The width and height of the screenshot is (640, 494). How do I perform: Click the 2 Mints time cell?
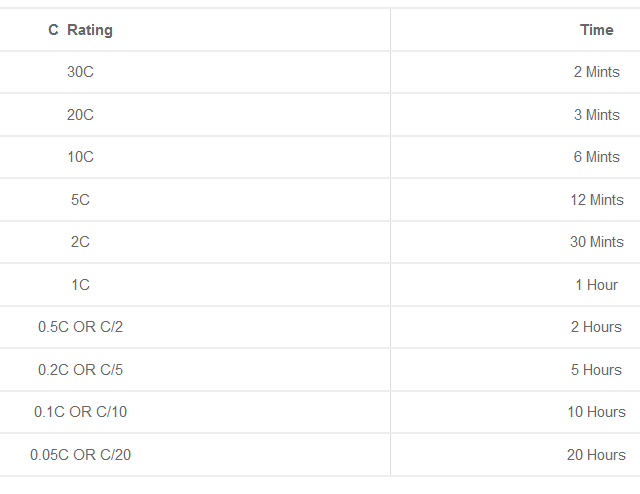pyautogui.click(x=596, y=72)
